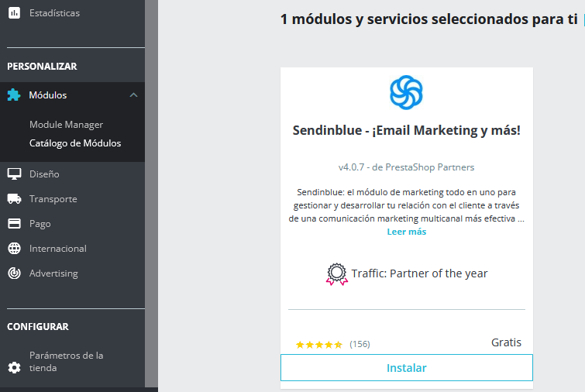Viewport: 585px width, 392px height.
Task: Click the Transporte truck icon
Action: point(14,199)
